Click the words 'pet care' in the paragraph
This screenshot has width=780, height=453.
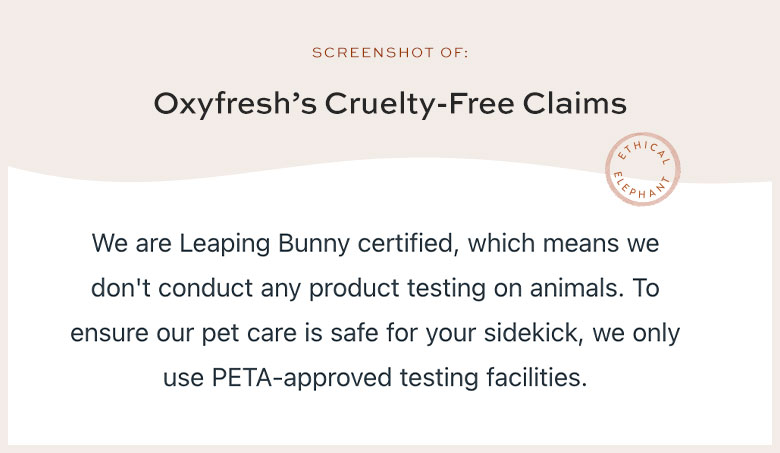(249, 334)
